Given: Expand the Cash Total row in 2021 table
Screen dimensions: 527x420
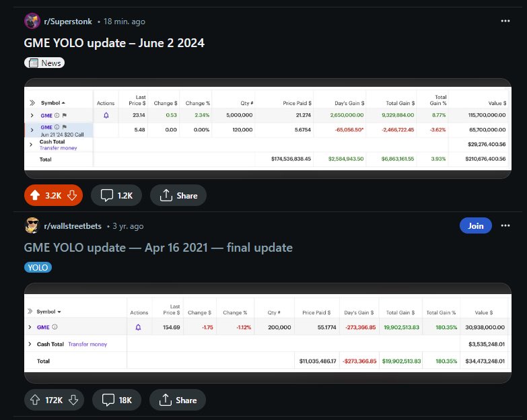Looking at the screenshot, I should click(x=30, y=344).
